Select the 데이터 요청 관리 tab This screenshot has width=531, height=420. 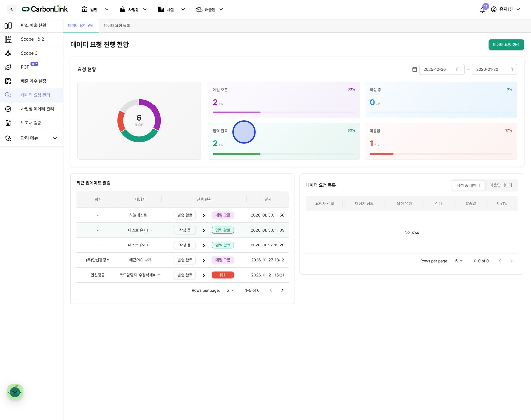(81, 26)
